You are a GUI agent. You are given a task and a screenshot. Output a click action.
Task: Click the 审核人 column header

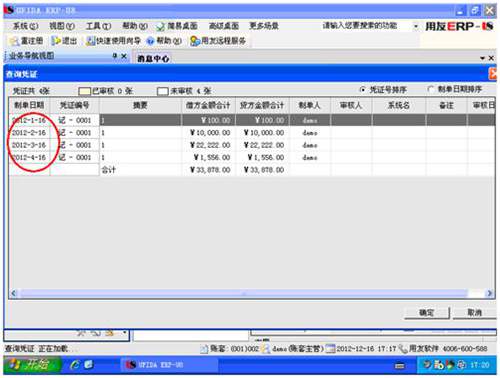pyautogui.click(x=351, y=105)
